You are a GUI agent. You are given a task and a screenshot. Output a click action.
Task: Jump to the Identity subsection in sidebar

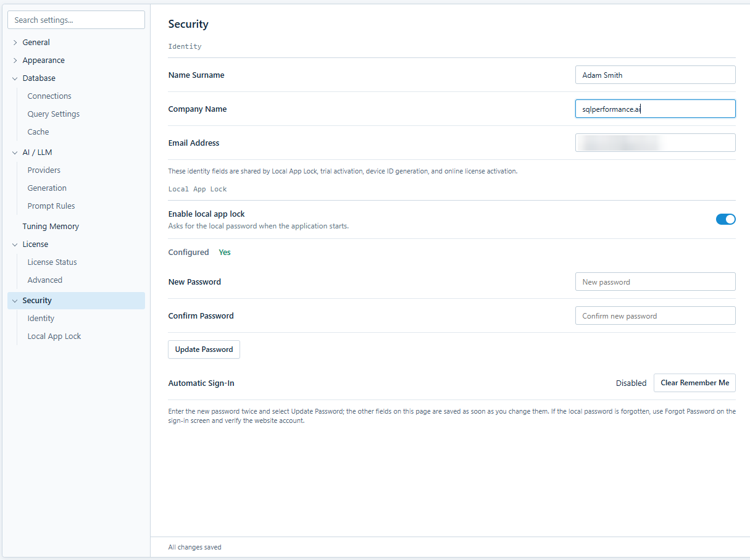click(41, 319)
